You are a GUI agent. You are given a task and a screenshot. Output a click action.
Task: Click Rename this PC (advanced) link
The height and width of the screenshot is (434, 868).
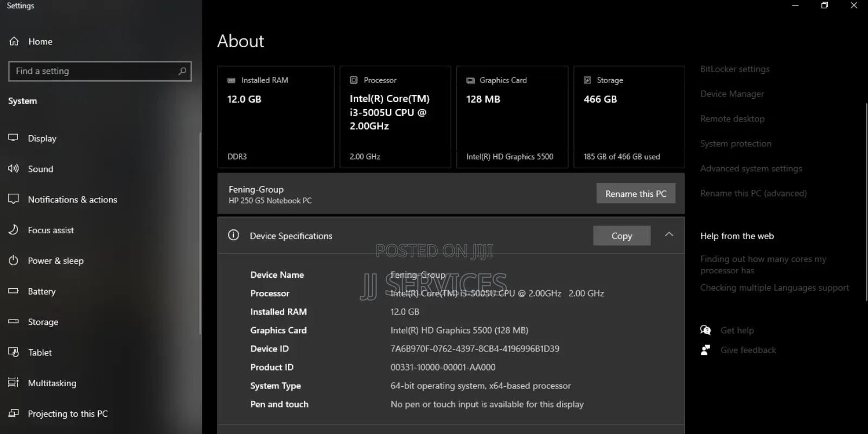coord(754,193)
